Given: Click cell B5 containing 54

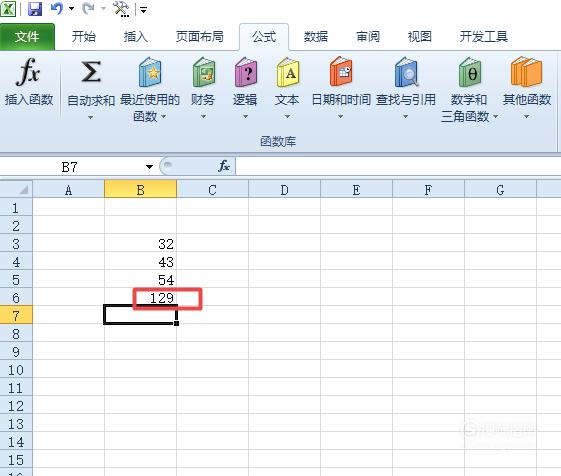Looking at the screenshot, I should (140, 279).
